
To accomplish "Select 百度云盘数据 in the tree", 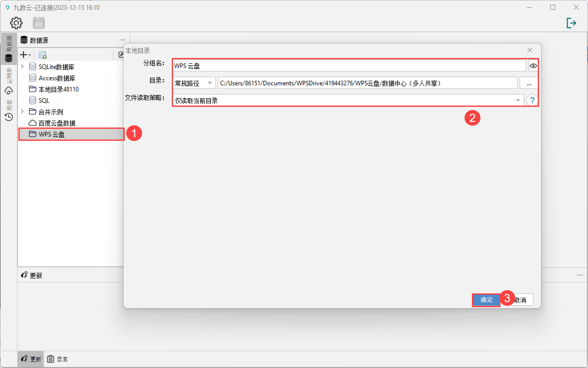I will 57,123.
